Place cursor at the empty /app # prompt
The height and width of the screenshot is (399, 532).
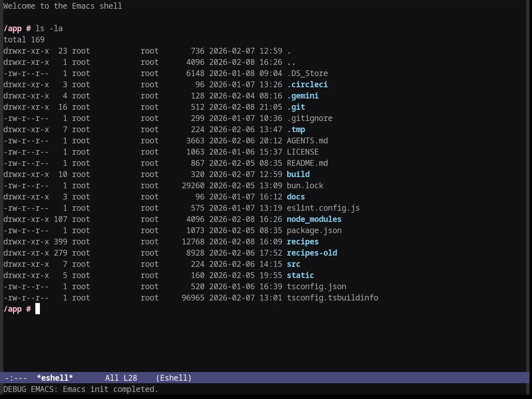click(x=37, y=309)
